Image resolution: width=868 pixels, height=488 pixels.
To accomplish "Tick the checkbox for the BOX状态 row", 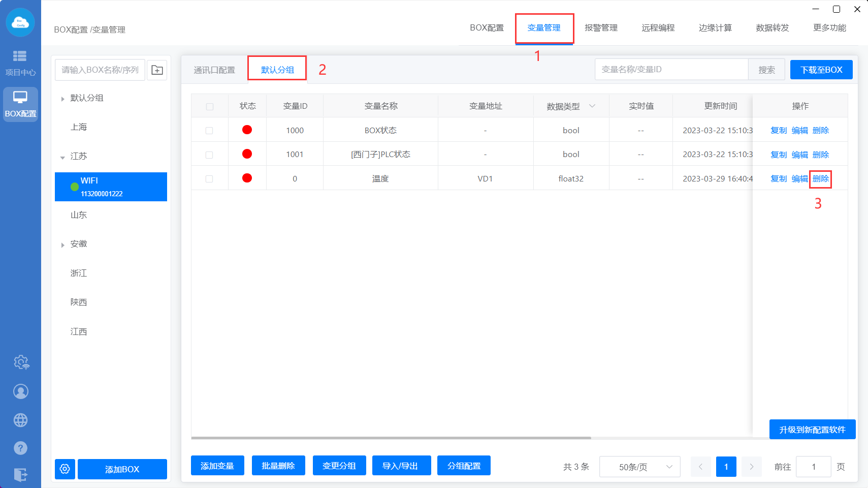I will tap(209, 131).
